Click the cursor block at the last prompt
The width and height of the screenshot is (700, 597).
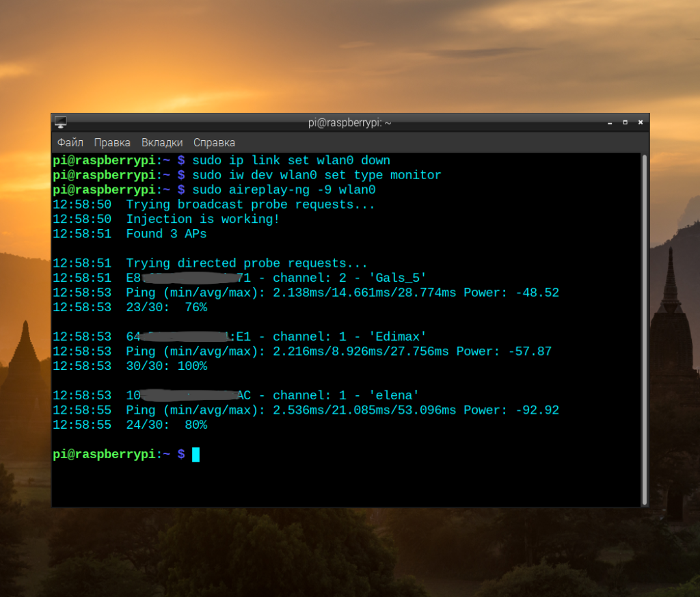pos(196,454)
